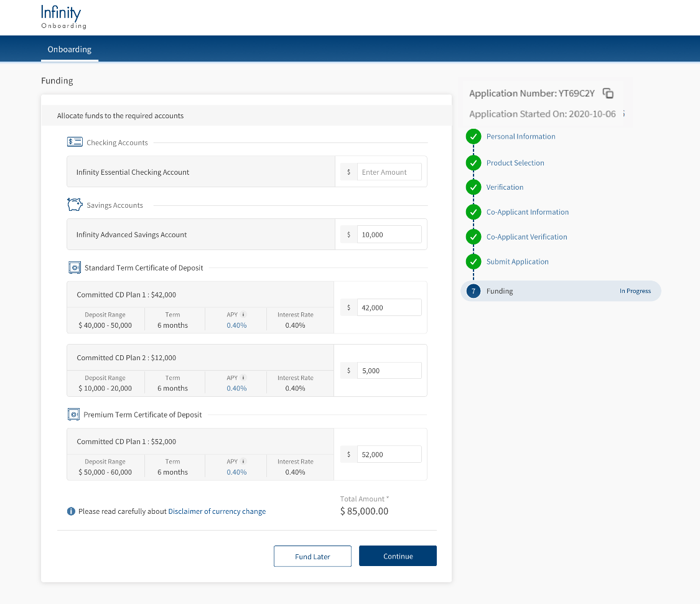Click the piggy bank Savings Accounts icon
Image resolution: width=700 pixels, height=604 pixels.
[75, 205]
